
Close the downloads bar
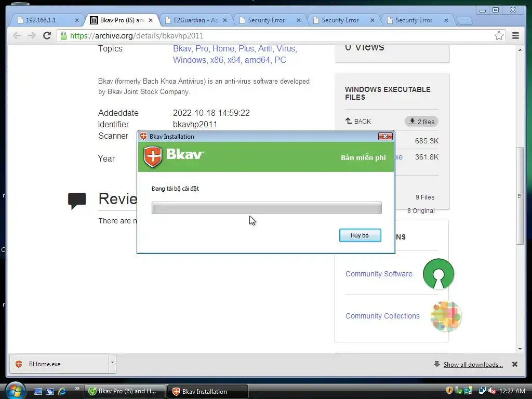pos(515,364)
